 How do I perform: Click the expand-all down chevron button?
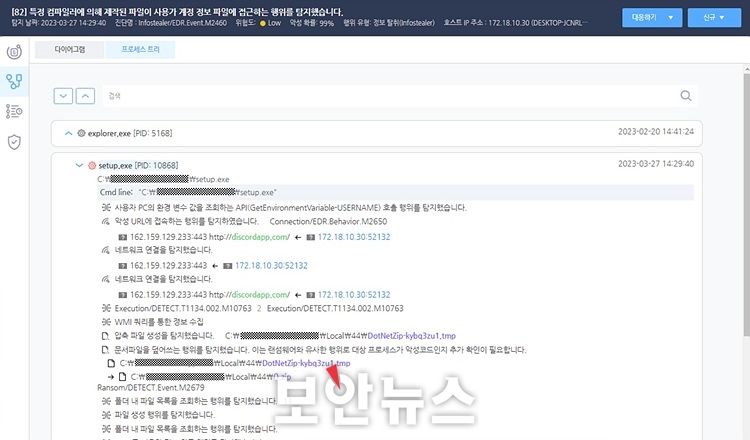[63, 96]
